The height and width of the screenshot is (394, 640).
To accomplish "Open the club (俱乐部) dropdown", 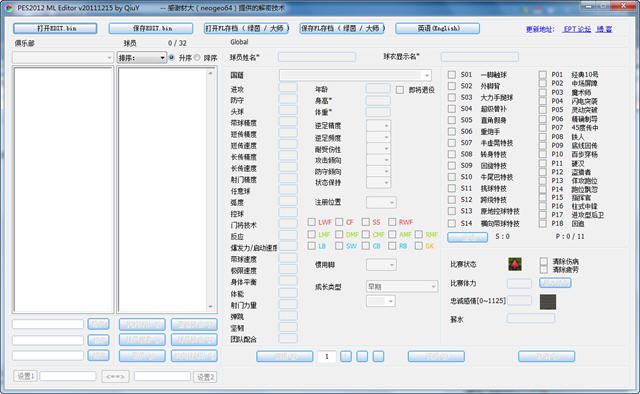I will click(63, 58).
